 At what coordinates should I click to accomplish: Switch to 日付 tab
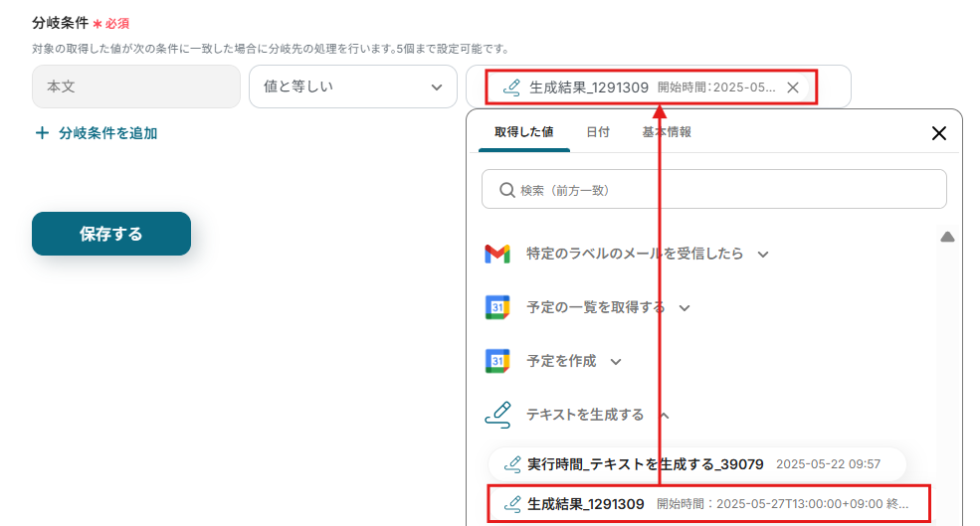pos(598,132)
